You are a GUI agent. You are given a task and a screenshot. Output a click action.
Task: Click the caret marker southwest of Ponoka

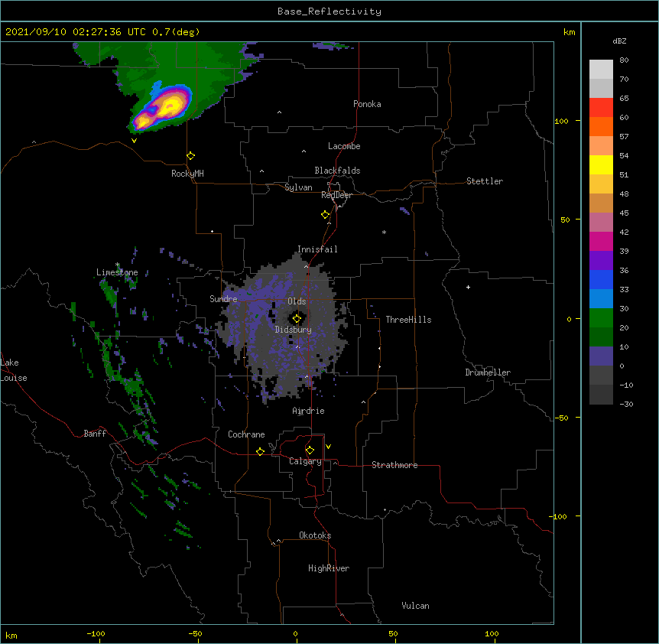[x=279, y=112]
